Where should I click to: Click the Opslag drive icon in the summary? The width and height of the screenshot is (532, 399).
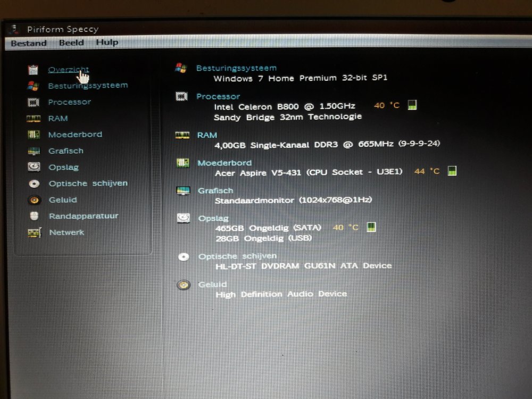(184, 218)
